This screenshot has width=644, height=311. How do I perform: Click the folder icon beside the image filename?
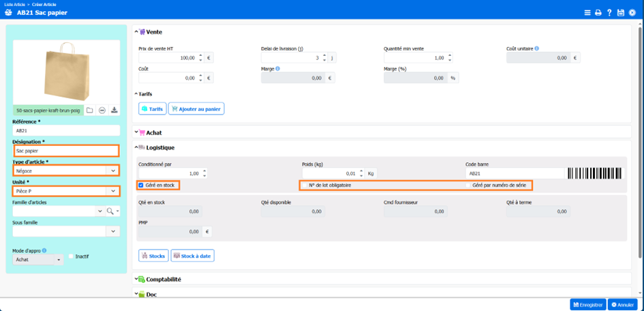89,110
